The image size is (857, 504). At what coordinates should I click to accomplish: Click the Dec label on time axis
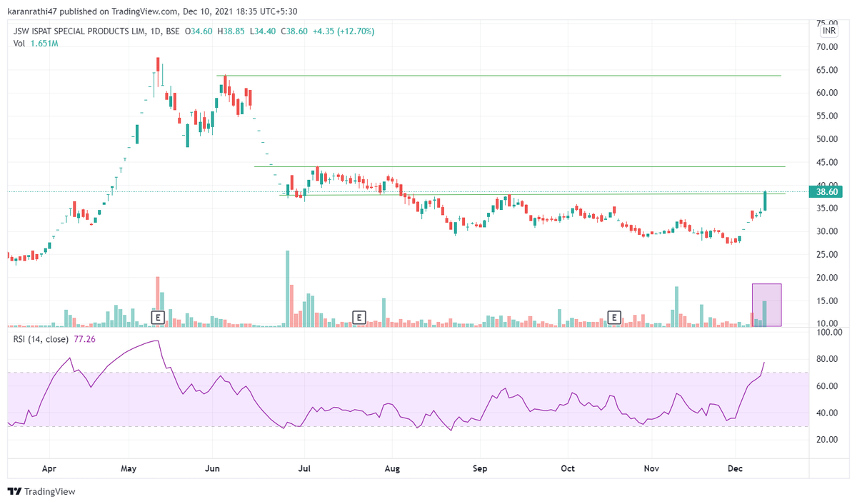click(736, 468)
